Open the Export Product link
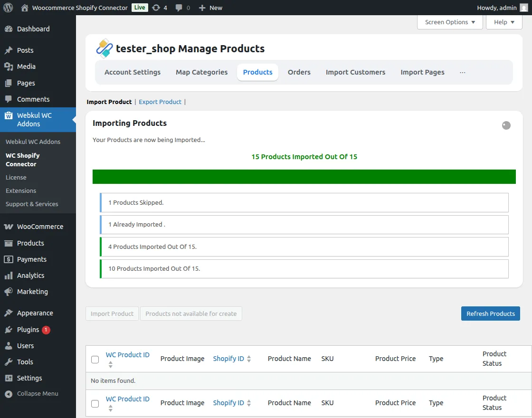This screenshot has width=532, height=418. [160, 102]
